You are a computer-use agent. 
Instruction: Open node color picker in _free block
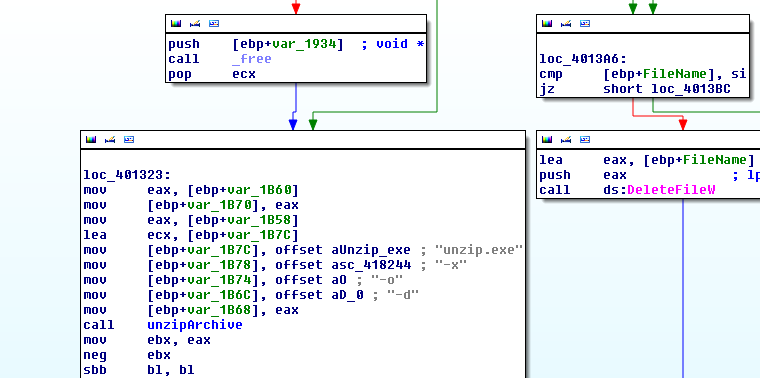point(176,23)
